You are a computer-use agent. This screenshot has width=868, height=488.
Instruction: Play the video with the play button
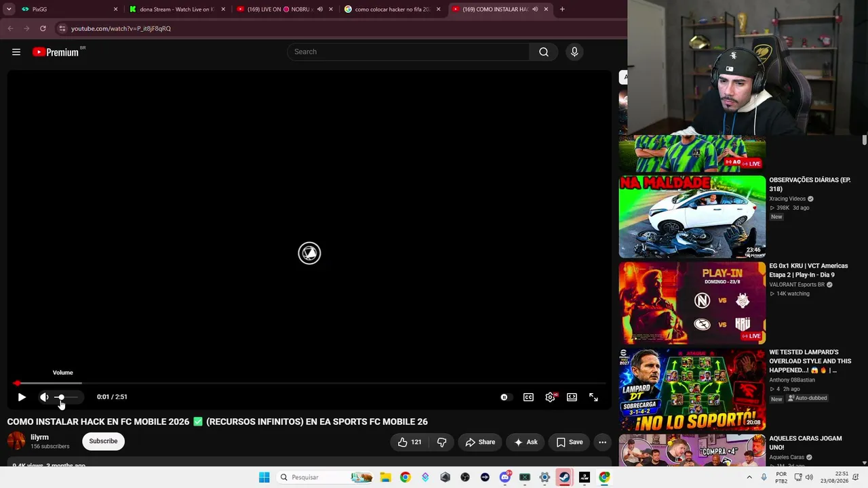coord(22,397)
